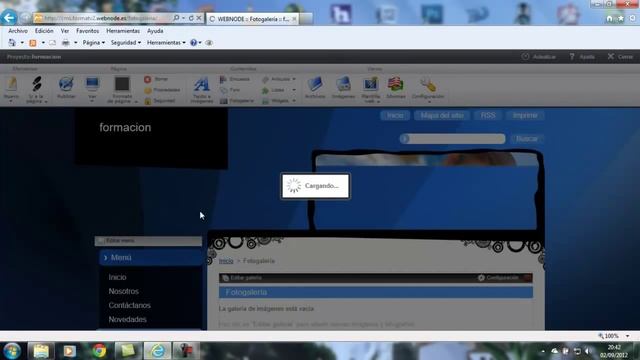Open Novedades in the site menu
Viewport: 640px width, 360px height.
coord(127,319)
